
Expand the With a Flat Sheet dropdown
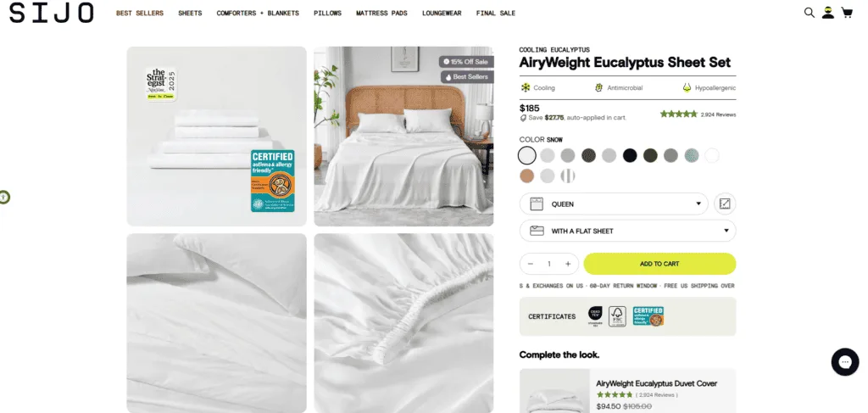[x=628, y=231]
